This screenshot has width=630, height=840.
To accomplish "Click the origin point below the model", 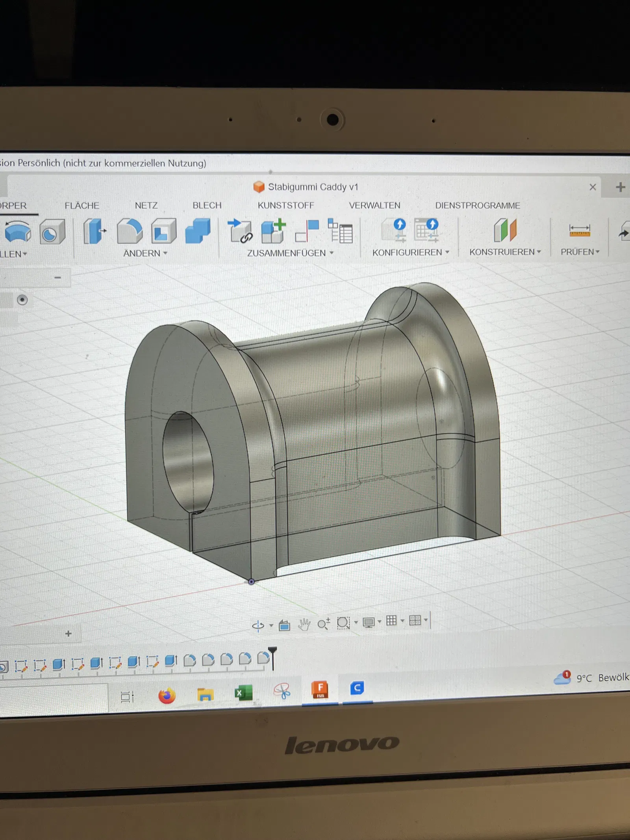I will 251,582.
